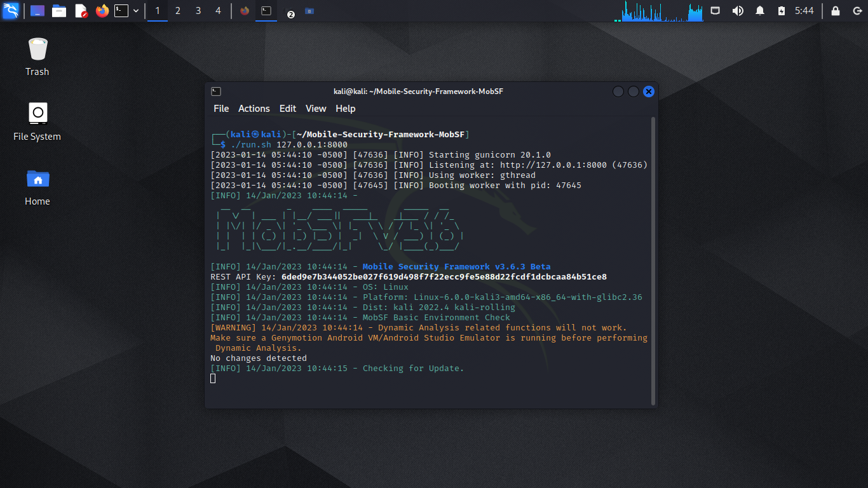Open the file manager launcher in panel

pos(59,11)
